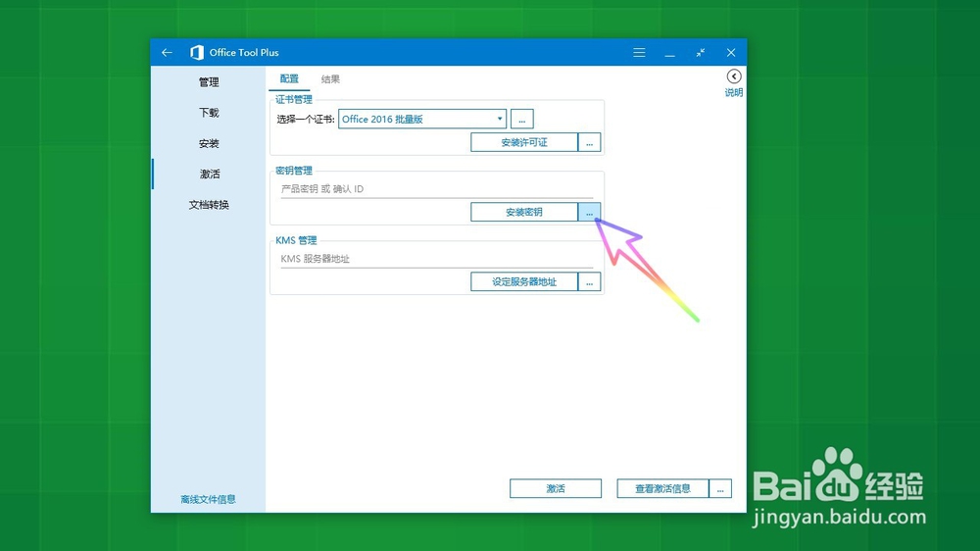Switch to the 结果 tab
The width and height of the screenshot is (980, 551).
point(330,78)
